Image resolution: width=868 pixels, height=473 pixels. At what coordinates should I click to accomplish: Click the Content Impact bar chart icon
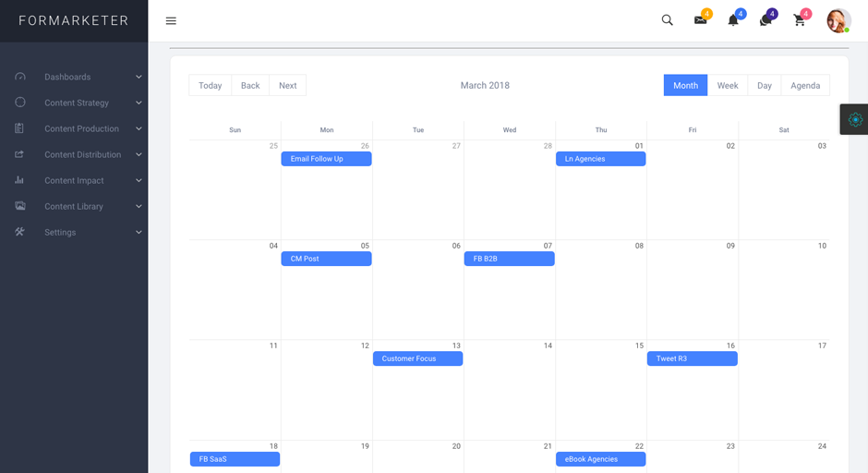pyautogui.click(x=19, y=180)
